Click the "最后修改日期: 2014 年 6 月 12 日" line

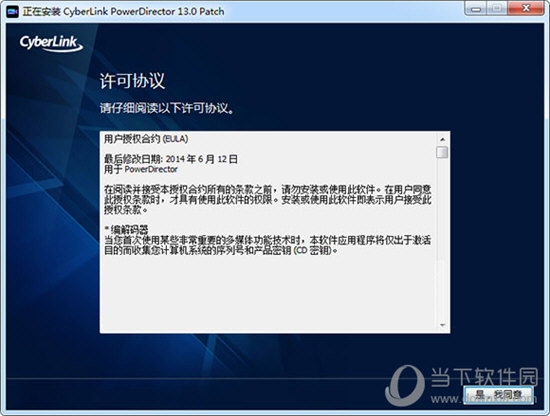click(x=171, y=159)
